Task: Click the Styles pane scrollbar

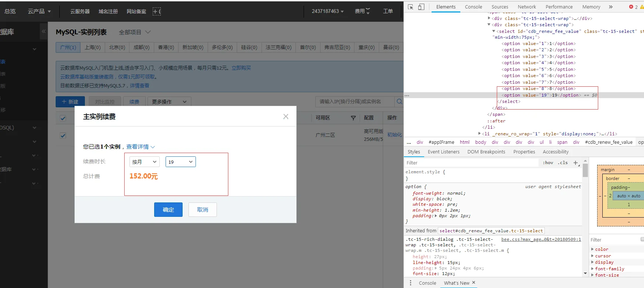Action: [585, 170]
